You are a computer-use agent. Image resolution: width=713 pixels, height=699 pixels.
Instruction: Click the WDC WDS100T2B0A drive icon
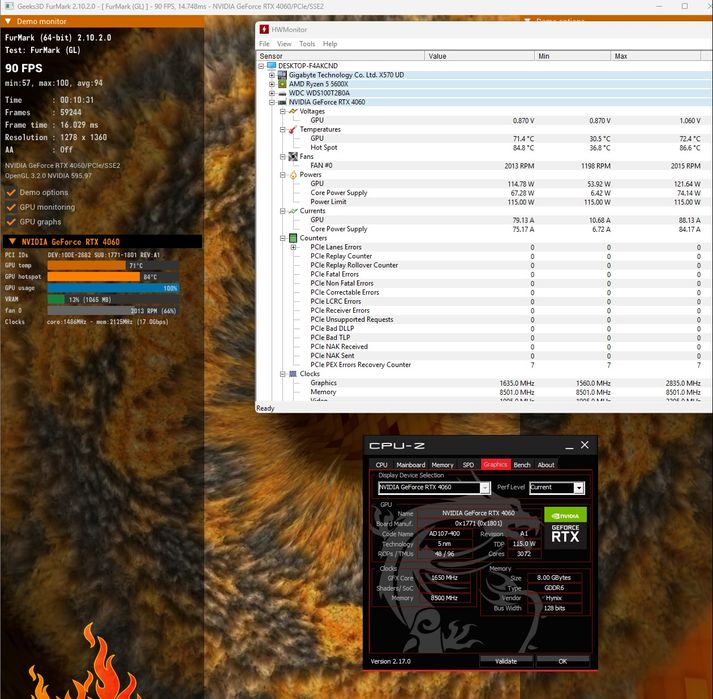click(x=282, y=93)
